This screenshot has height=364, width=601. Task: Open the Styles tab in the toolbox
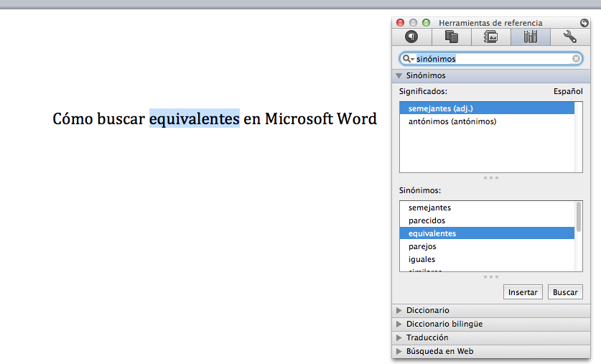point(411,37)
